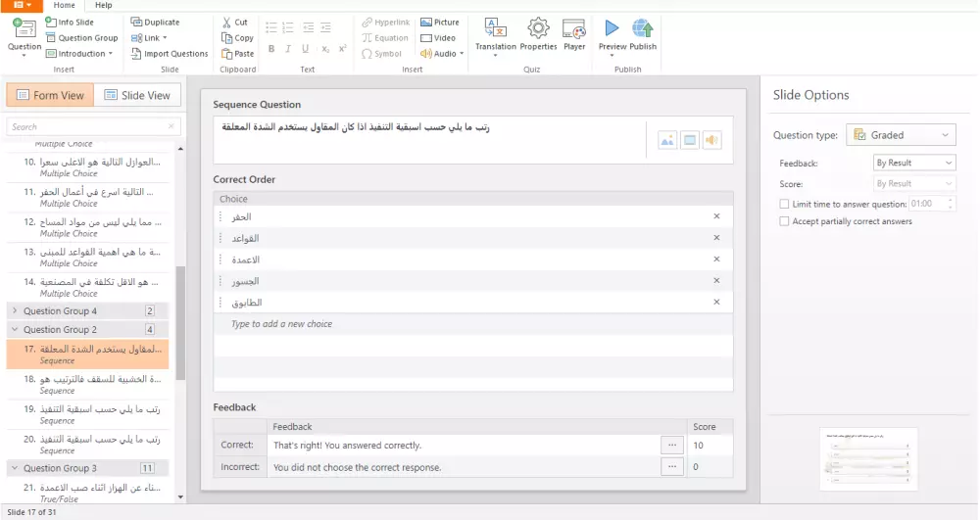Viewport: 980px width, 520px height.
Task: Switch to the Help tab
Action: (x=104, y=5)
